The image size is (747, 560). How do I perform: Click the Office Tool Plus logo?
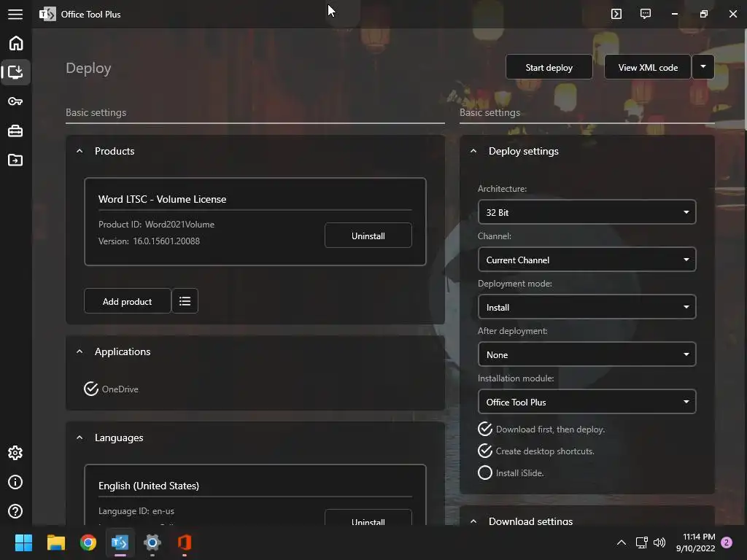coord(47,15)
